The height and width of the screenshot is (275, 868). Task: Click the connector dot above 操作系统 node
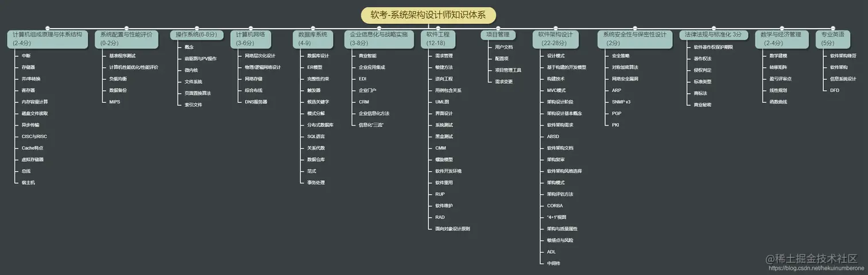197,27
